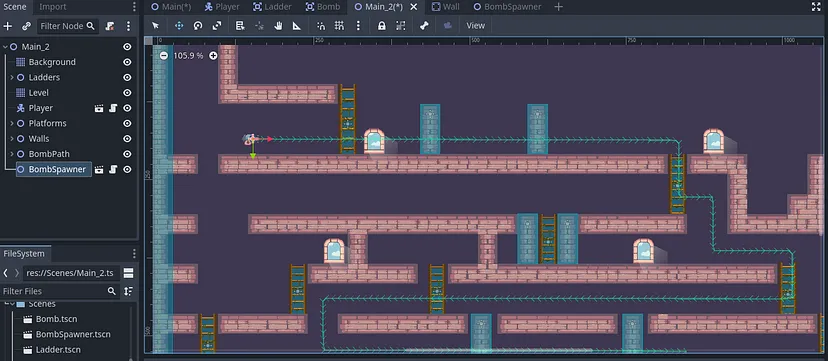Toggle smart snap magnet icon
Image resolution: width=828 pixels, height=361 pixels.
pos(321,25)
